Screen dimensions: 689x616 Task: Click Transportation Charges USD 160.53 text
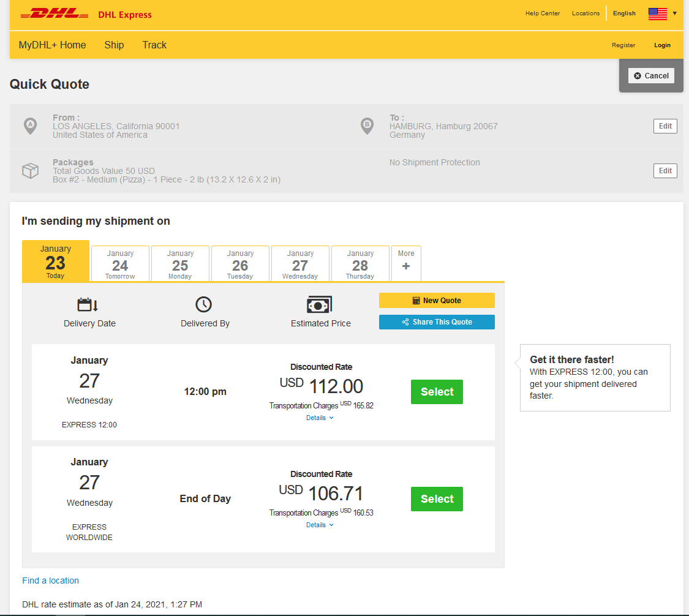(x=321, y=513)
